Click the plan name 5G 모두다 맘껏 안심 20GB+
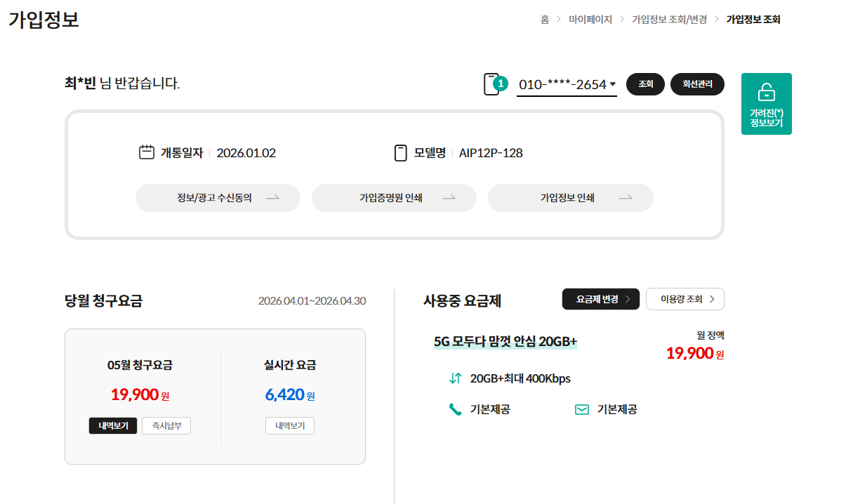The width and height of the screenshot is (853, 504). [x=505, y=341]
